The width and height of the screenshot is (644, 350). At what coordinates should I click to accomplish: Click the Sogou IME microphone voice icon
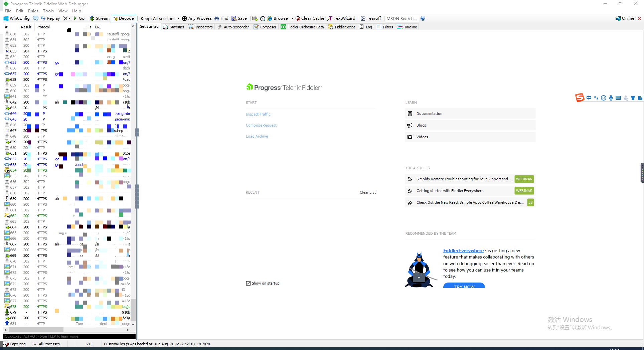611,98
